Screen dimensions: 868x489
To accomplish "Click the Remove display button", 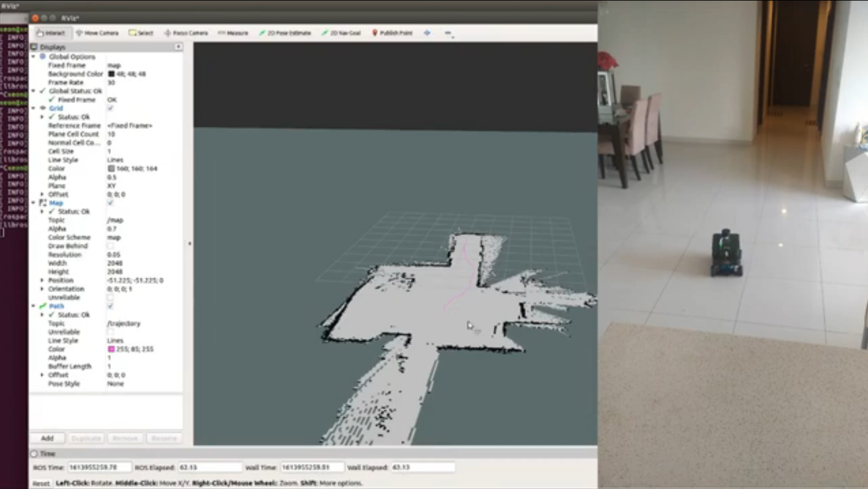I will (125, 438).
